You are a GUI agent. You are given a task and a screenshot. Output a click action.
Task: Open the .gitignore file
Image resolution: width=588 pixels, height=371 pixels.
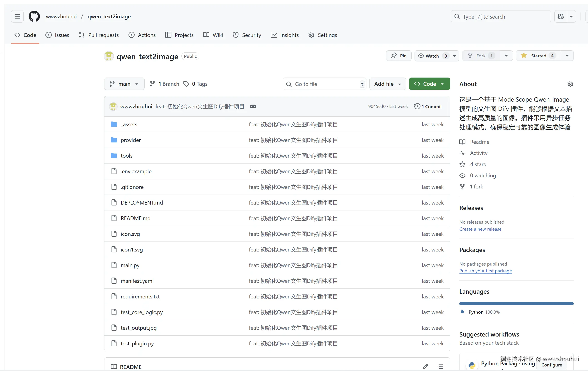tap(132, 187)
